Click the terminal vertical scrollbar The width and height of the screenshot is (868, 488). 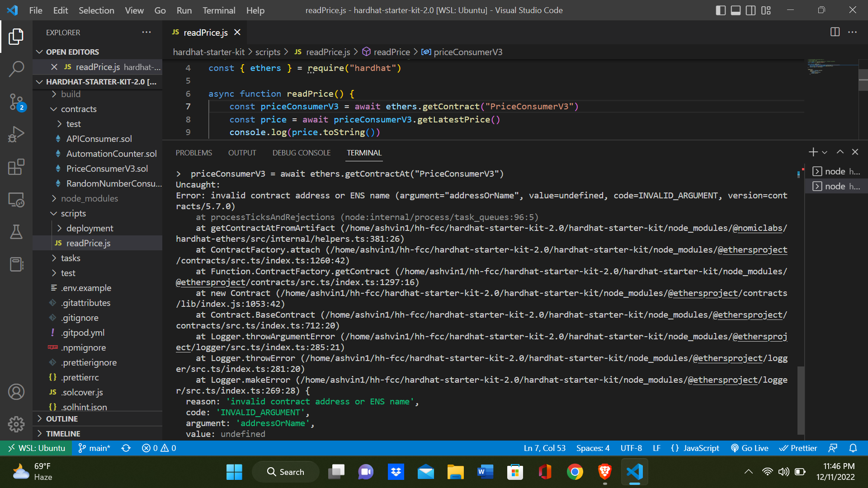click(801, 400)
